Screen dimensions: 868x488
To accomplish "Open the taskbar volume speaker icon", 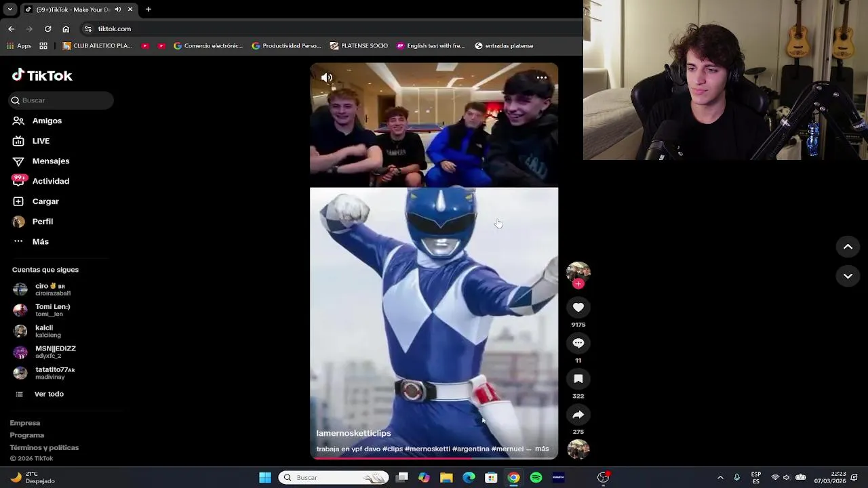I will 787,478.
